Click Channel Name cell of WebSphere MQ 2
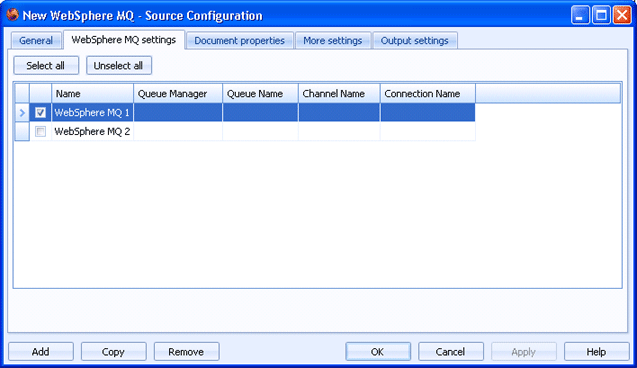Viewport: 637px width, 368px height. [x=339, y=131]
